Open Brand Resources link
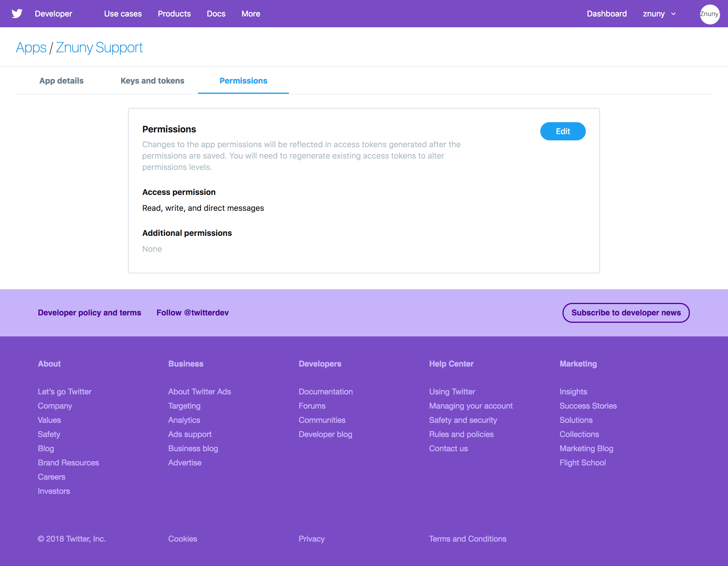 coord(68,462)
